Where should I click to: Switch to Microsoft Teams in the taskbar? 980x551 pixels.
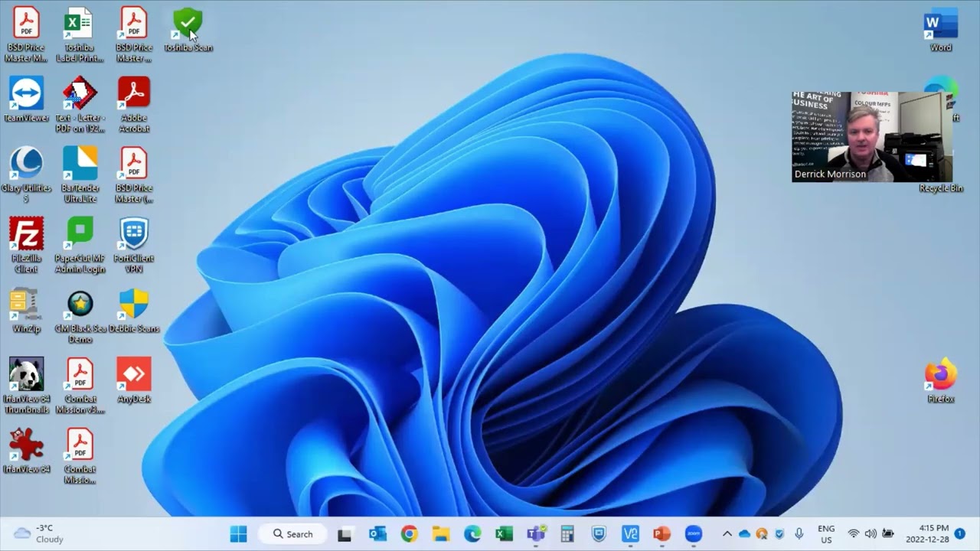click(535, 533)
